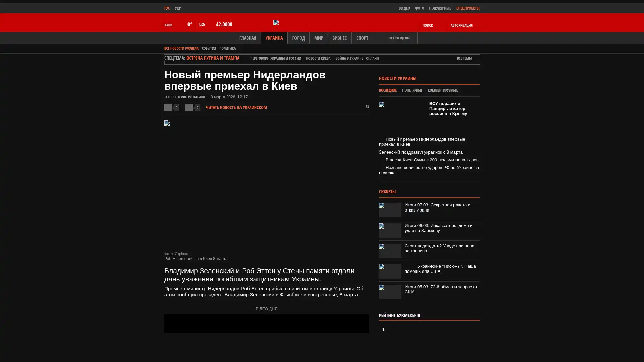Switch news list to ПОПУЛЯРНЫЕ
Screen dimensions: 644x362
[x=412, y=90]
